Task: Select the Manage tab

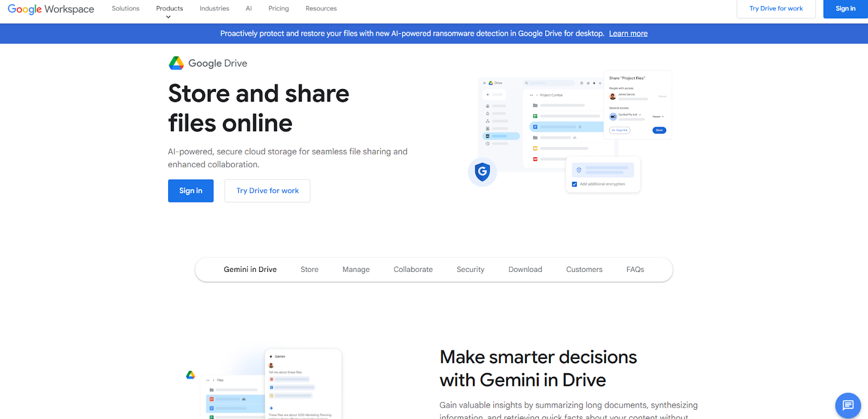Action: pos(356,270)
